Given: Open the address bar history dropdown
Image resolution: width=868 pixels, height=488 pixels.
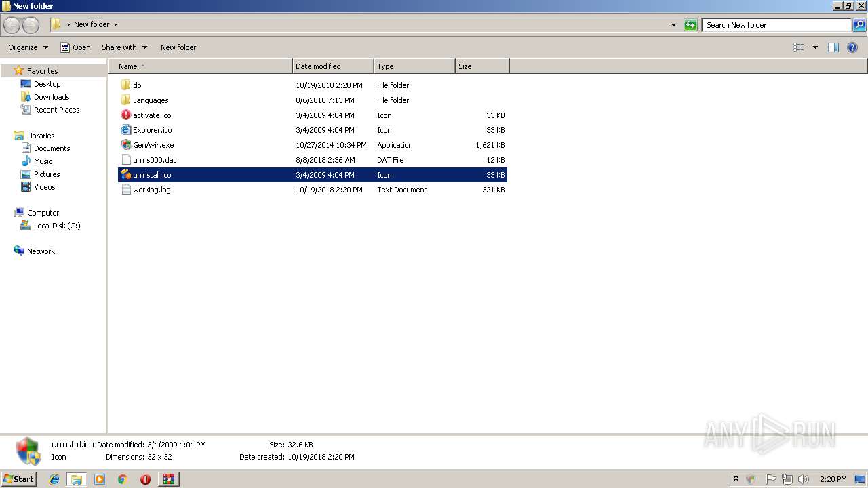Looking at the screenshot, I should pyautogui.click(x=673, y=25).
